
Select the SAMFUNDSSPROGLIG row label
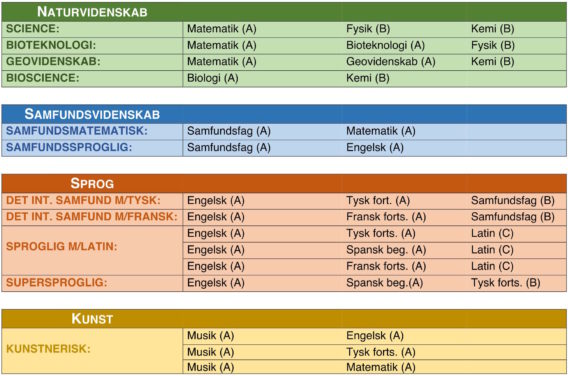[69, 147]
